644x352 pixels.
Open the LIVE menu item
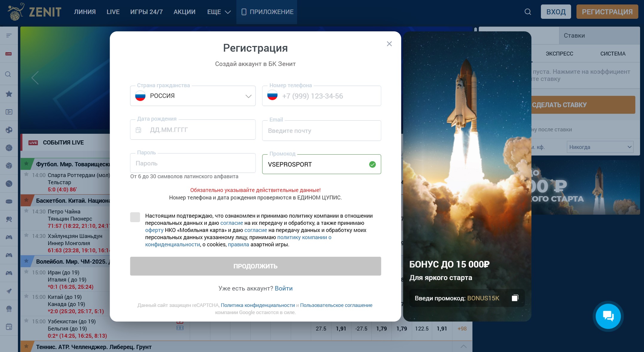113,12
